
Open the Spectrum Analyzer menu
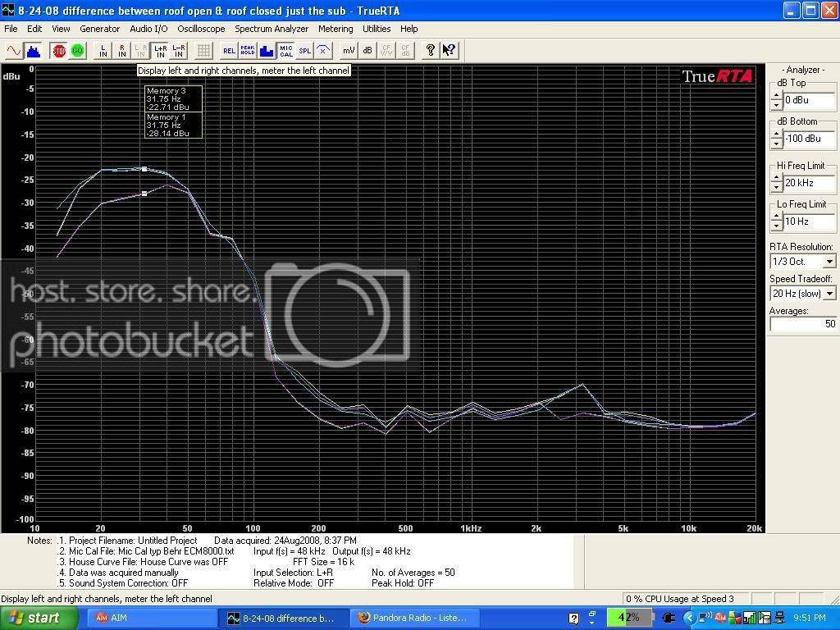[x=272, y=29]
